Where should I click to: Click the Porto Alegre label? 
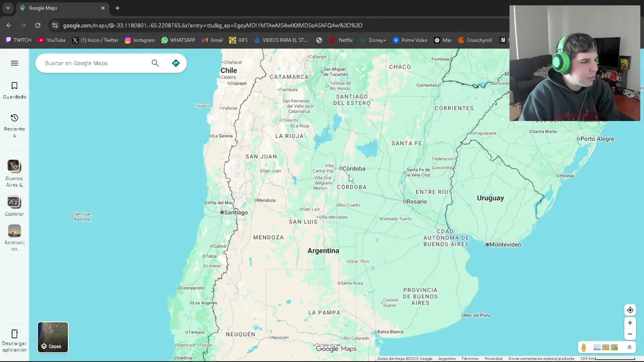[597, 139]
